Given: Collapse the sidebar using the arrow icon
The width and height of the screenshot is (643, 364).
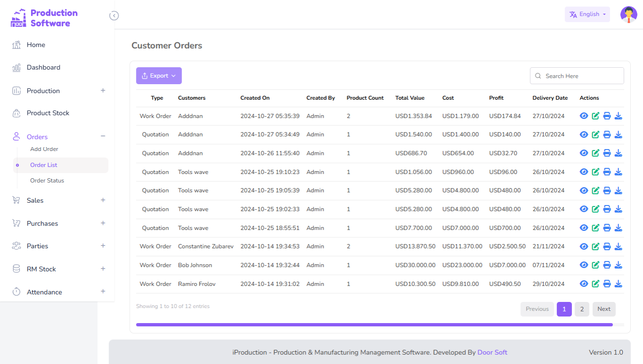Looking at the screenshot, I should [114, 16].
